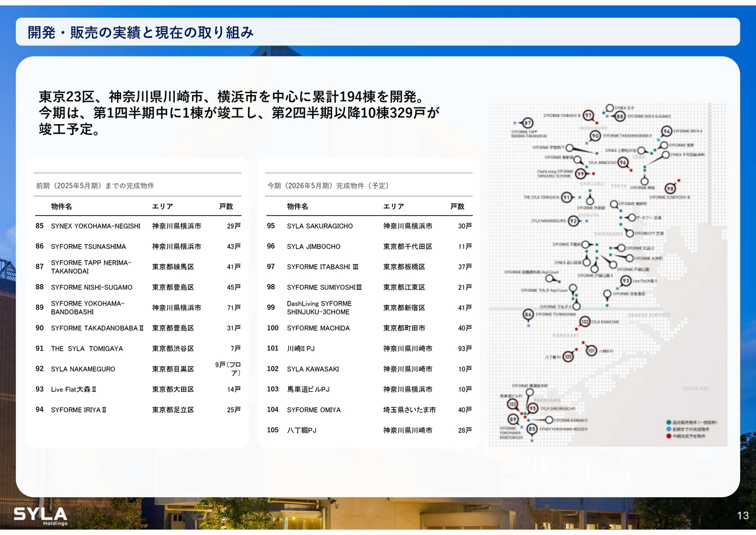
Task: Select map marker 97 SYFORME ITABASHI III
Action: tap(588, 116)
